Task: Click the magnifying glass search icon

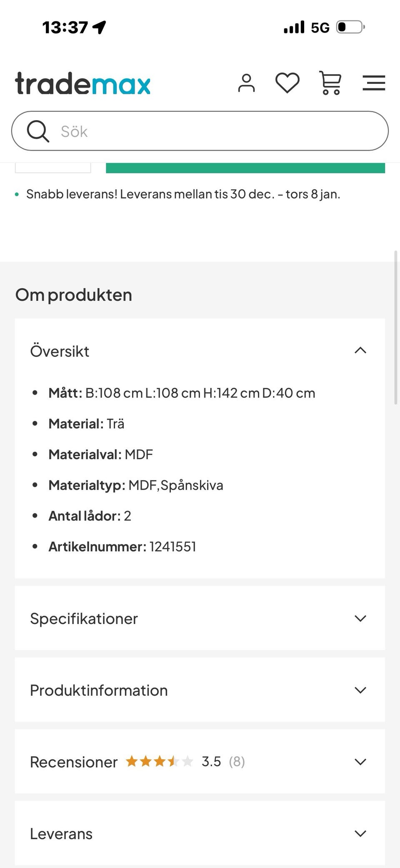Action: click(x=38, y=131)
